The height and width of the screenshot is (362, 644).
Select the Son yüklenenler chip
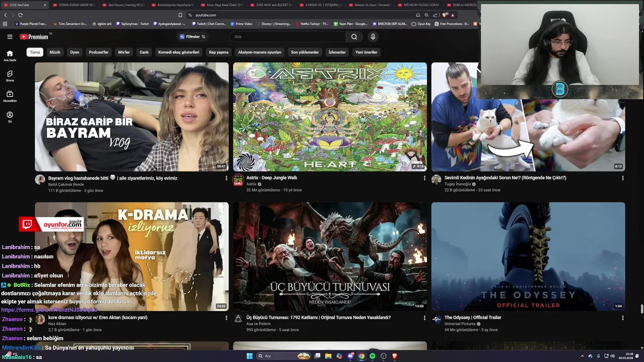click(x=305, y=52)
